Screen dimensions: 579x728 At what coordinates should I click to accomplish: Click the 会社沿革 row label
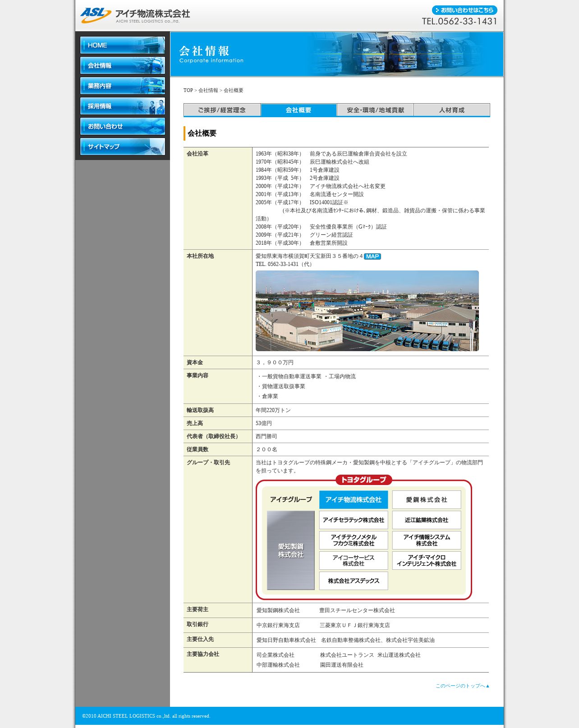pyautogui.click(x=198, y=154)
